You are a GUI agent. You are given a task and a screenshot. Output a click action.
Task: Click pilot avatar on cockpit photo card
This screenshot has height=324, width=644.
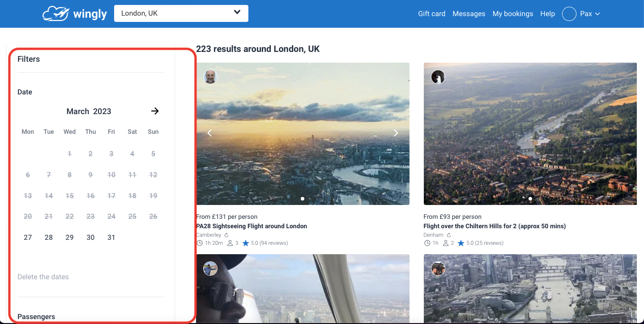(x=210, y=269)
